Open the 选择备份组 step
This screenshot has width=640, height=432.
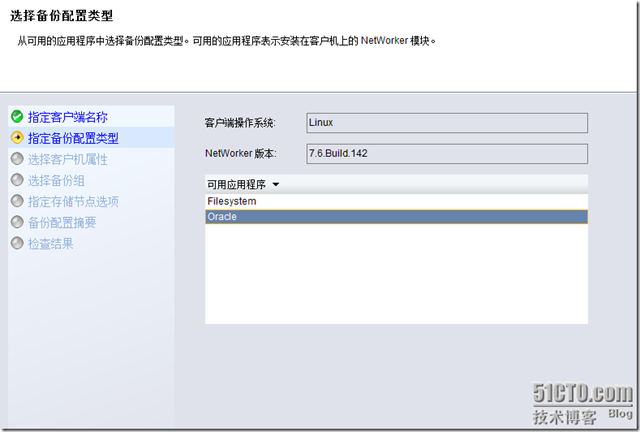56,180
